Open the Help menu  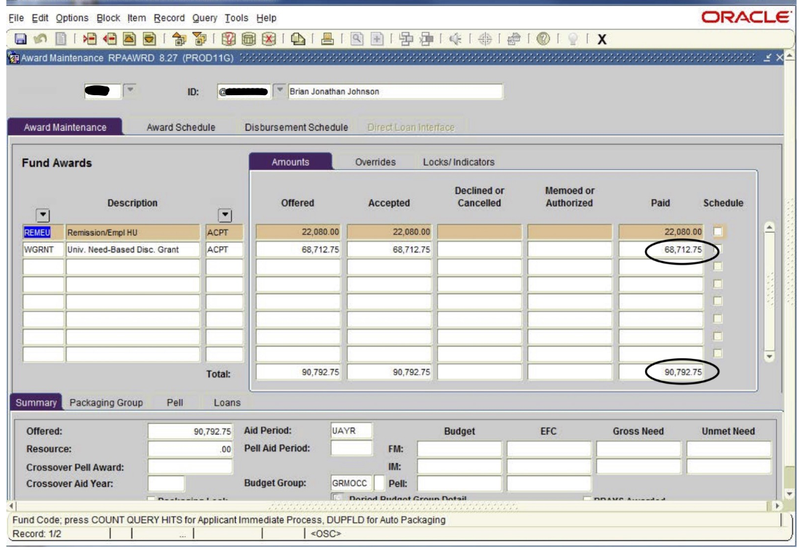pos(266,18)
